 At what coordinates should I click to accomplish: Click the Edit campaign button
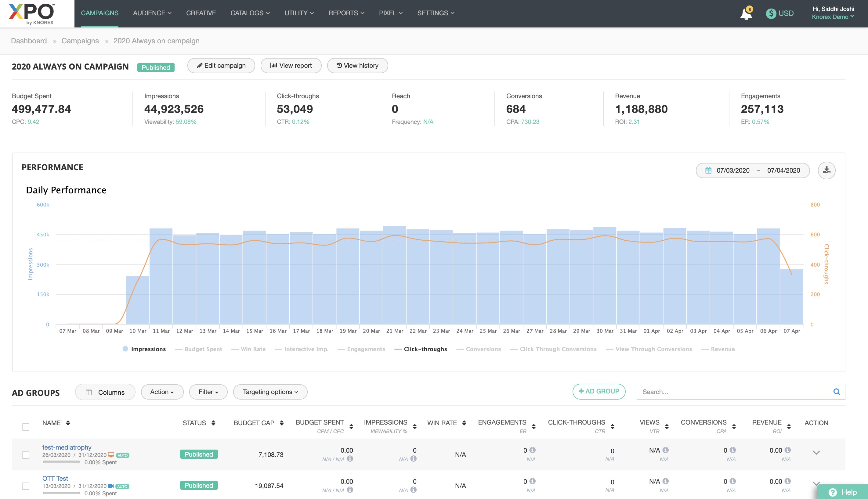221,66
